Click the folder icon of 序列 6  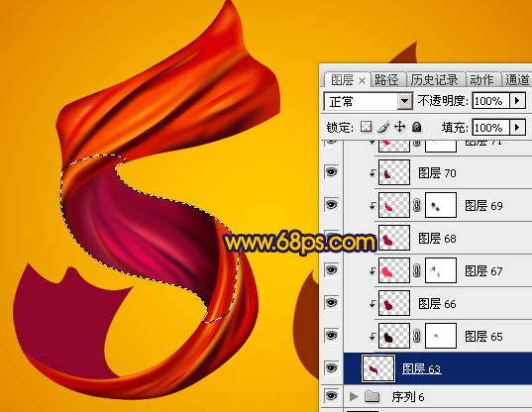[x=372, y=396]
